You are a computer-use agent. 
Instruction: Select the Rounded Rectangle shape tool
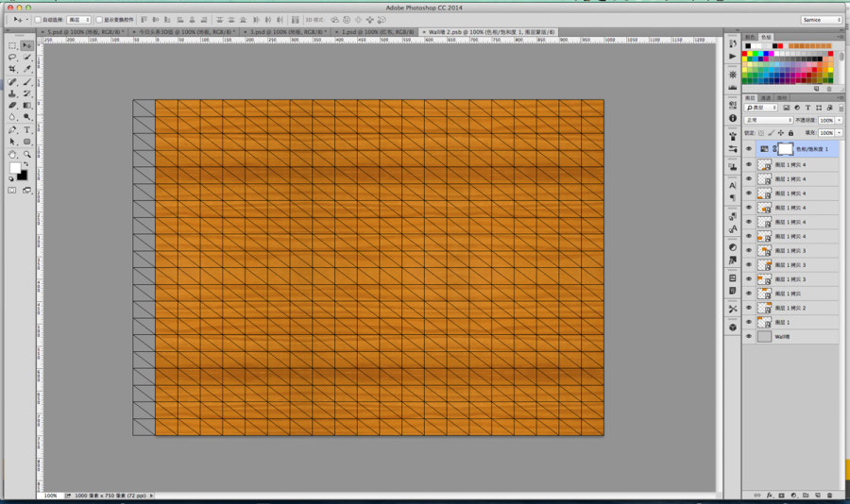(26, 142)
